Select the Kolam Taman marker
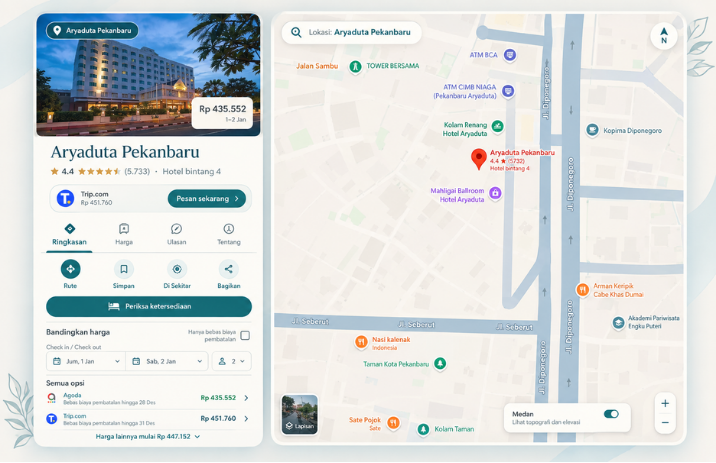This screenshot has height=463, width=716. 423,429
